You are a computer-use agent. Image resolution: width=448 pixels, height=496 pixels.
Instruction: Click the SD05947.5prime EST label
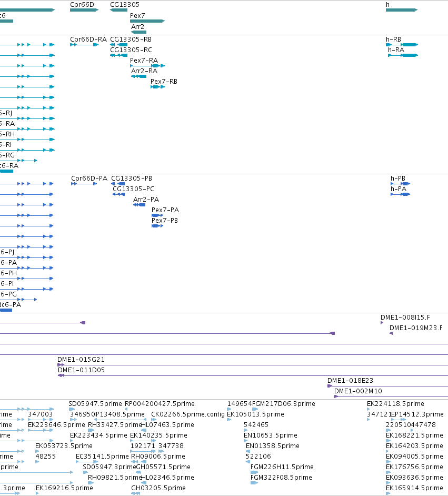pyautogui.click(x=95, y=404)
